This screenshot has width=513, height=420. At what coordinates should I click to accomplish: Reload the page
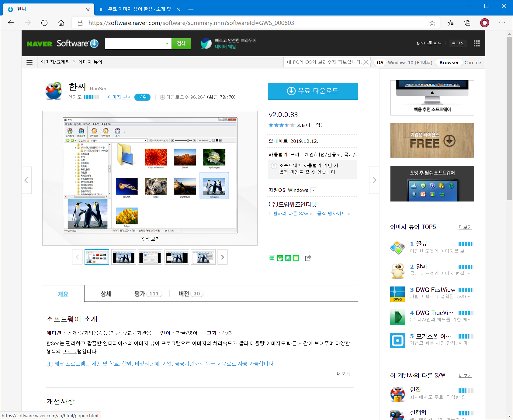pyautogui.click(x=44, y=23)
